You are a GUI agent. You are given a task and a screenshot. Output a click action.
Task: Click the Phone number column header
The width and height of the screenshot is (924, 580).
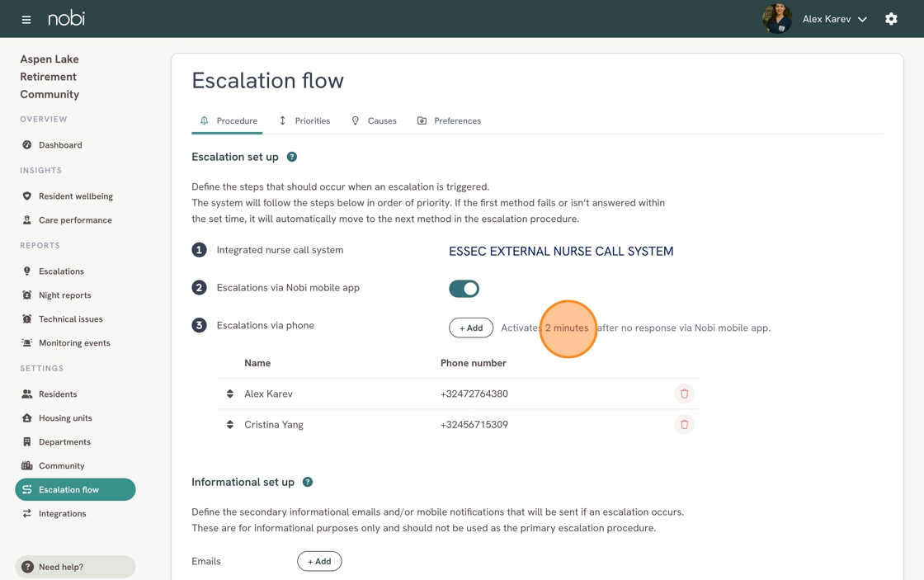coord(474,363)
